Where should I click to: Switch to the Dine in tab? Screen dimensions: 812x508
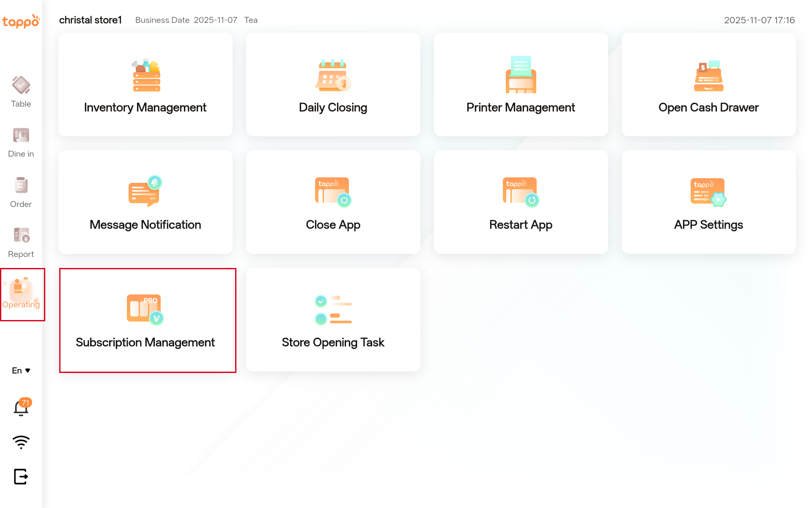pos(21,142)
